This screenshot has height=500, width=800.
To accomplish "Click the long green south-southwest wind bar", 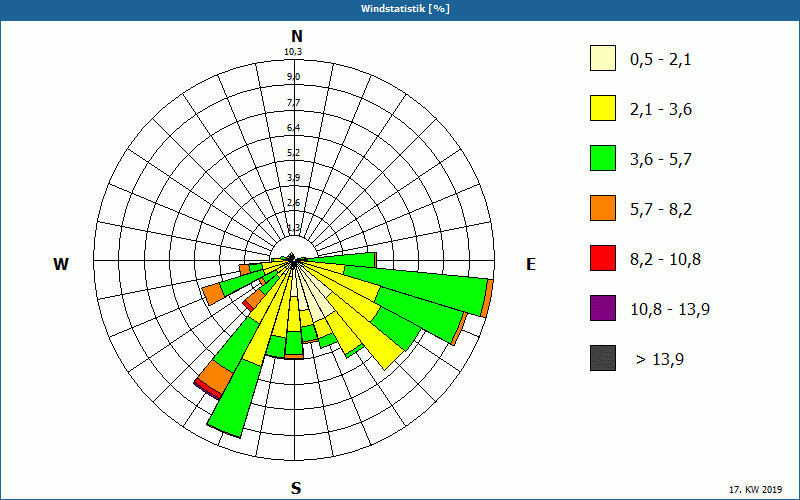I will click(233, 398).
